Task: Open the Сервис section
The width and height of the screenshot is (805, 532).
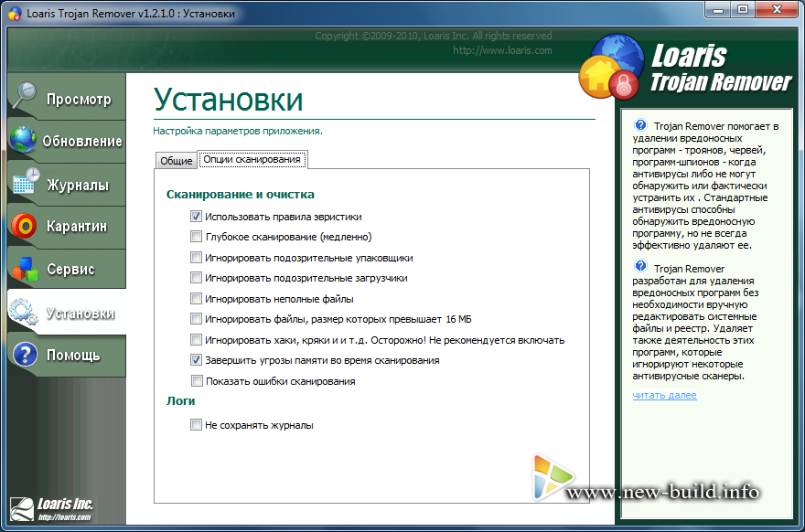Action: tap(67, 269)
